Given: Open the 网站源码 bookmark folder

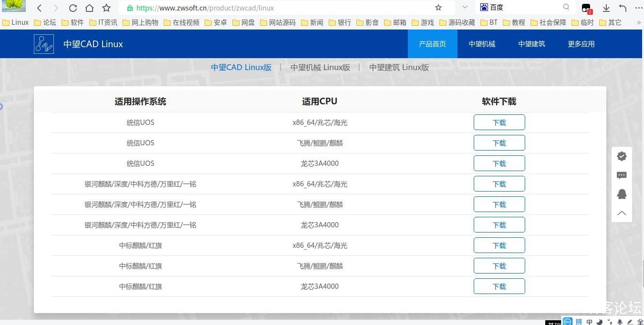Looking at the screenshot, I should (x=278, y=22).
